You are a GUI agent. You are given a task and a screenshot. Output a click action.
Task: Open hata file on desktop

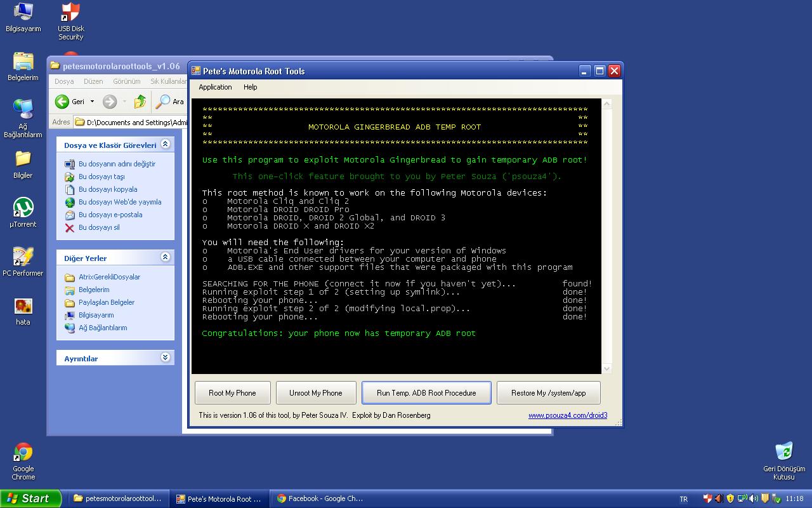[23, 311]
